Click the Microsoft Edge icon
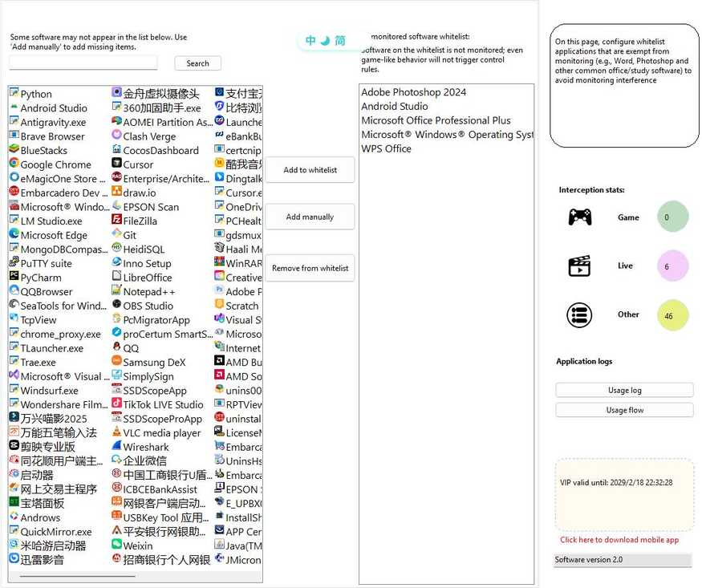The image size is (702, 588). point(14,234)
